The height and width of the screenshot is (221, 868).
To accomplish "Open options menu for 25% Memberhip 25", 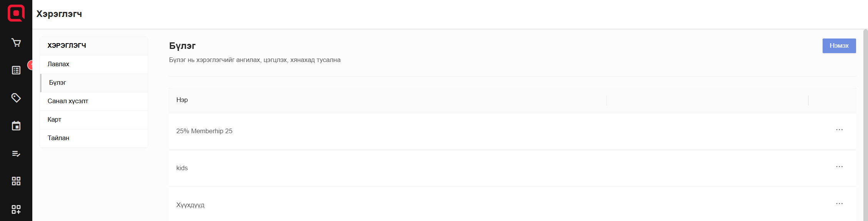I will tap(839, 130).
